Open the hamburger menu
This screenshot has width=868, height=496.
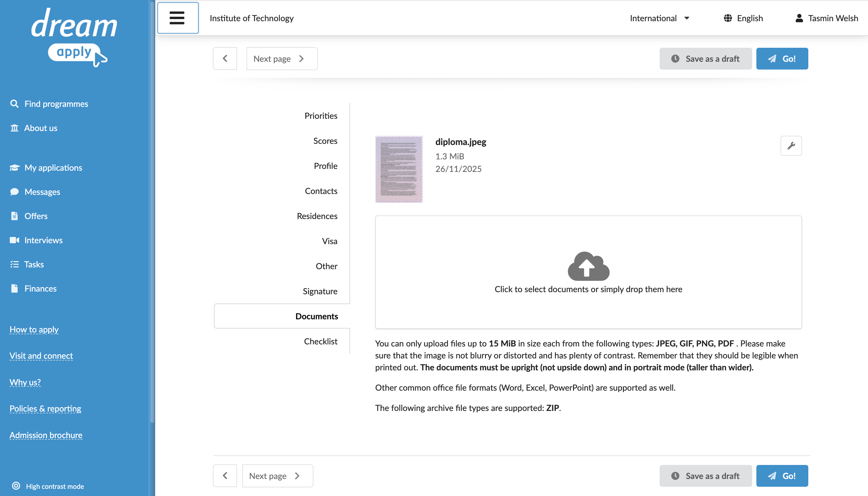point(178,18)
